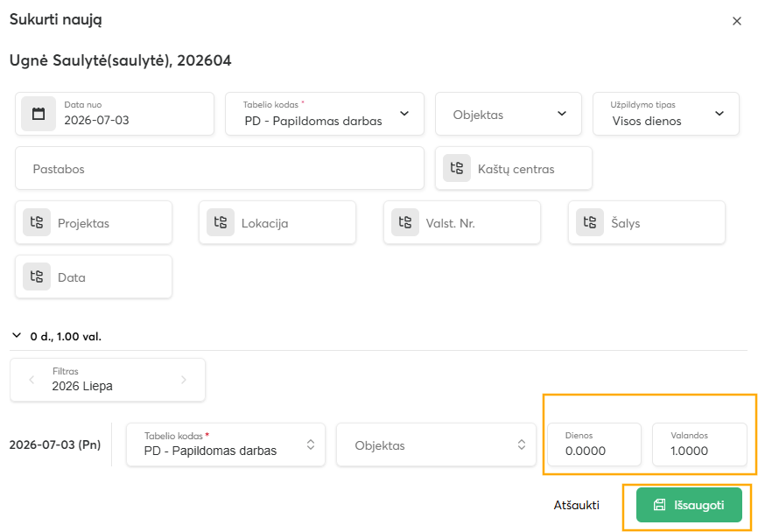Click the tree icon for Šalys
This screenshot has width=758, height=532.
590,222
